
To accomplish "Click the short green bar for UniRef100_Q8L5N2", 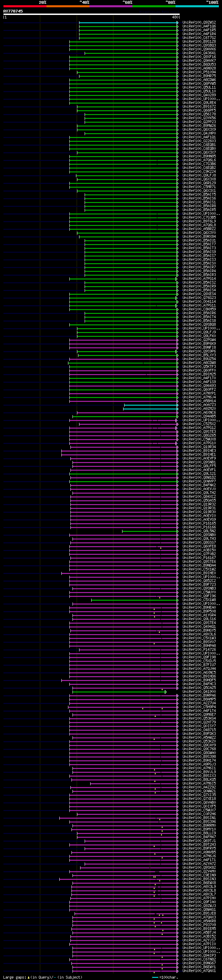I will click(150, 531).
